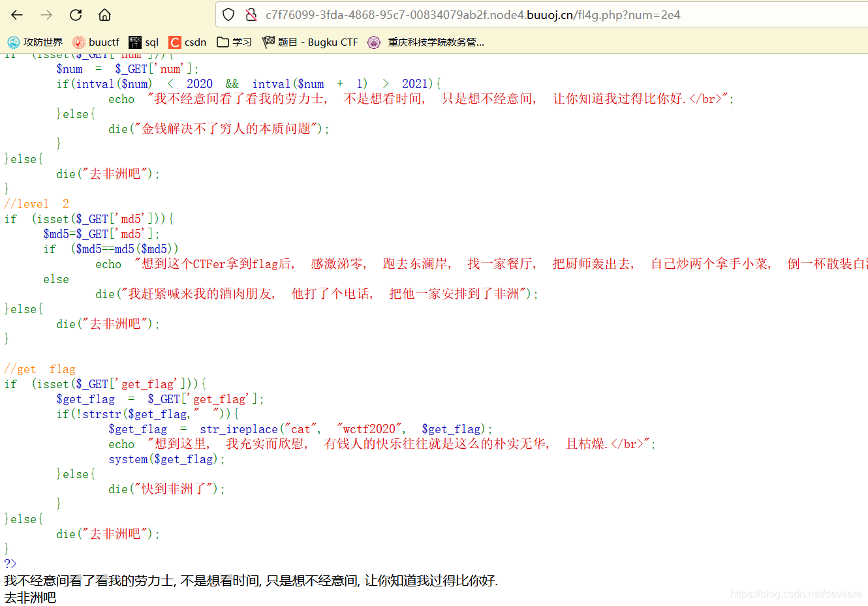Screen dimensions: 868x606
Task: Click the output text '去非洲吧' at bottom
Action: pos(30,598)
